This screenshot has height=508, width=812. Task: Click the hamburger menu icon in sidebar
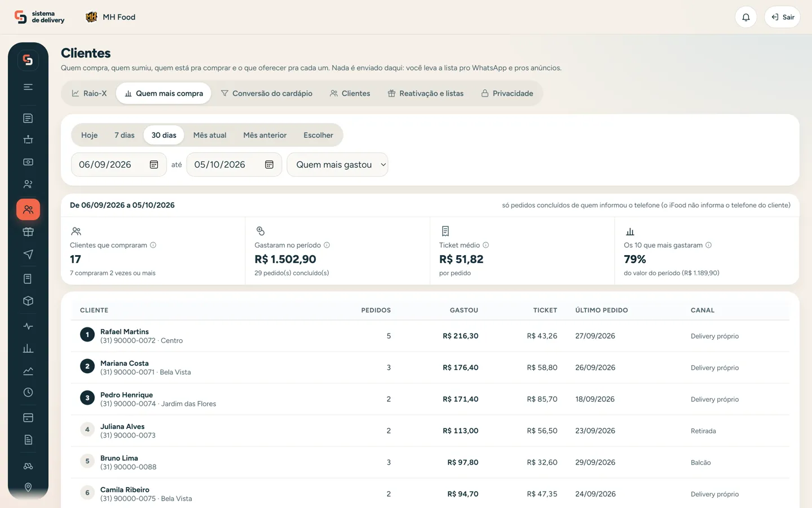pyautogui.click(x=28, y=87)
